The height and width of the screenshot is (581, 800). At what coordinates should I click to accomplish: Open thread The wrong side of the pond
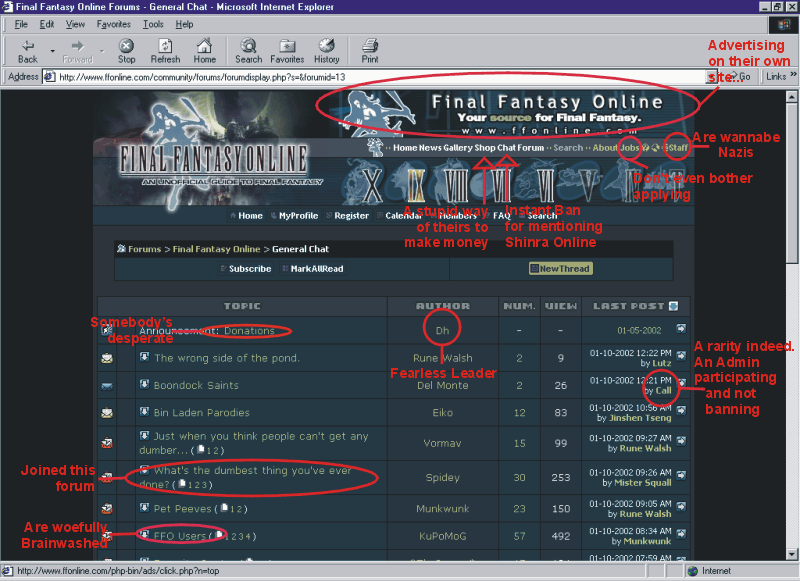coord(227,358)
